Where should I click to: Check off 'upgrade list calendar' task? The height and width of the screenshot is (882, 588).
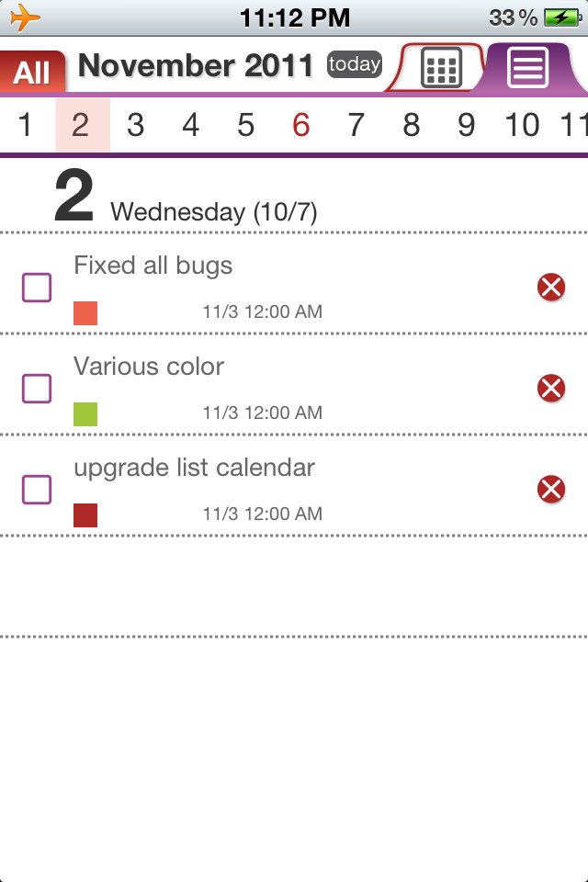point(37,490)
